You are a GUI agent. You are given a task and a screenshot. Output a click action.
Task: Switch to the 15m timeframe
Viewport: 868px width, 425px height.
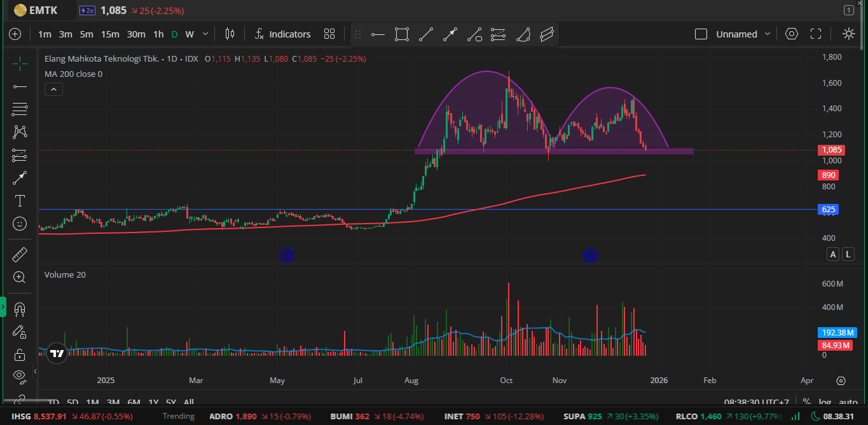tap(110, 34)
